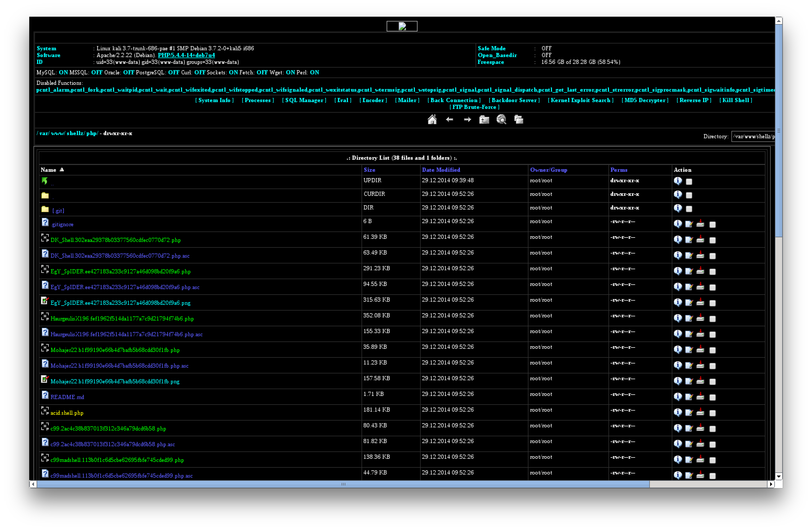Click the stacked folders icon in toolbar

pos(518,119)
